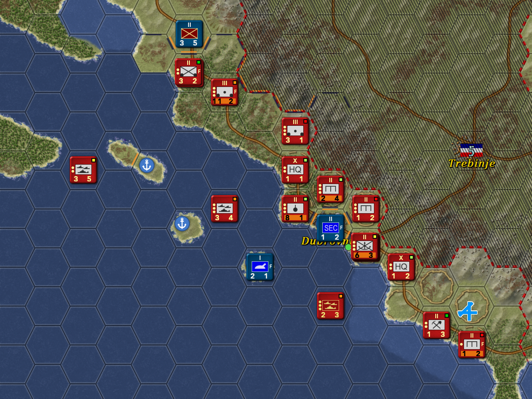Select the green objective dot beside Dubrovnik
Image resolution: width=532 pixels, height=399 pixels.
click(349, 248)
